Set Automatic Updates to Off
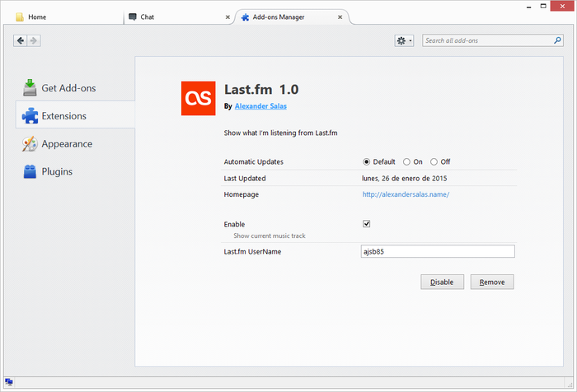The image size is (577, 392). coord(434,161)
